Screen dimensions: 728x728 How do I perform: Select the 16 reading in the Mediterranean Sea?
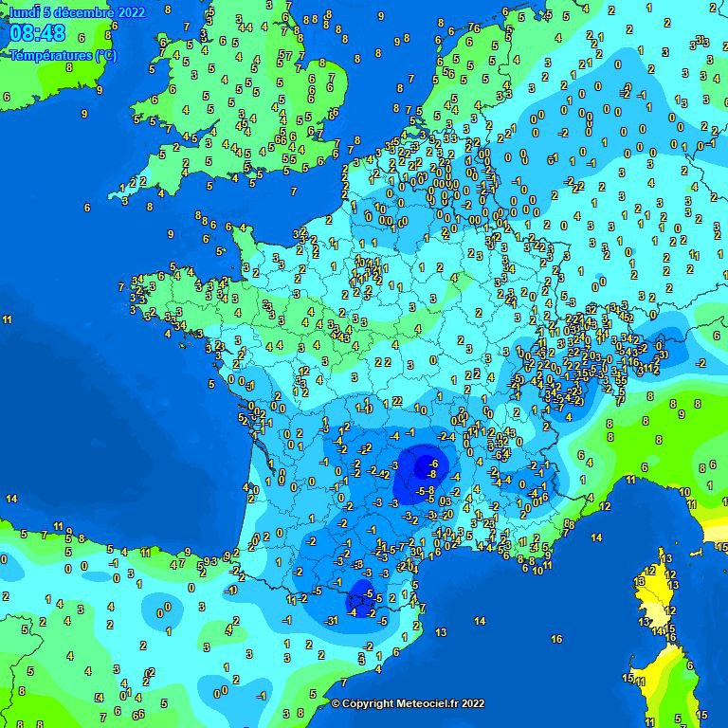(x=556, y=640)
